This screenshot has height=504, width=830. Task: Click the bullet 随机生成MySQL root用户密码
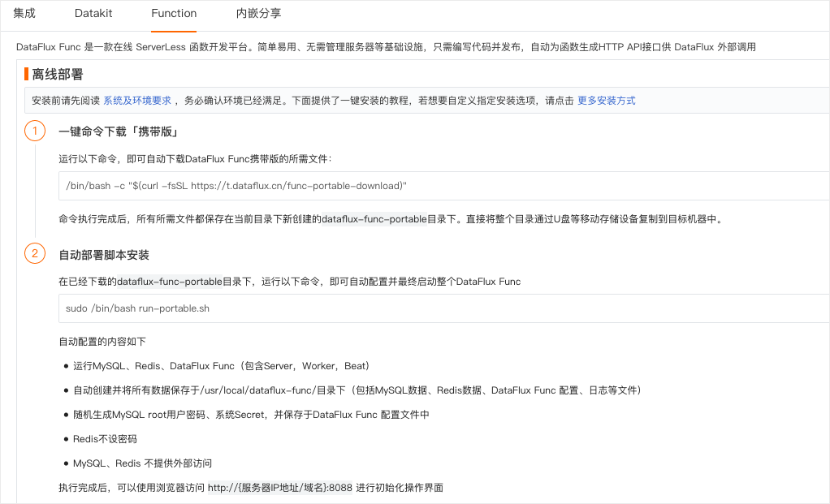pos(251,415)
